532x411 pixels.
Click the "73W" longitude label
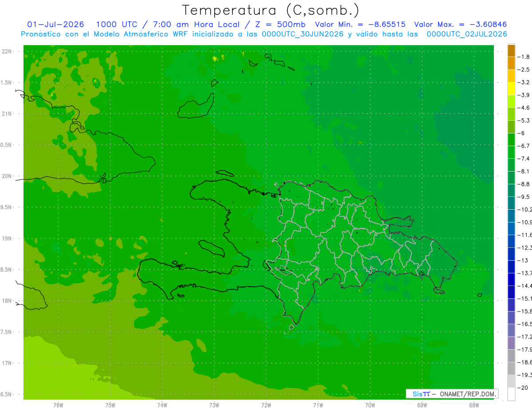[x=214, y=405]
